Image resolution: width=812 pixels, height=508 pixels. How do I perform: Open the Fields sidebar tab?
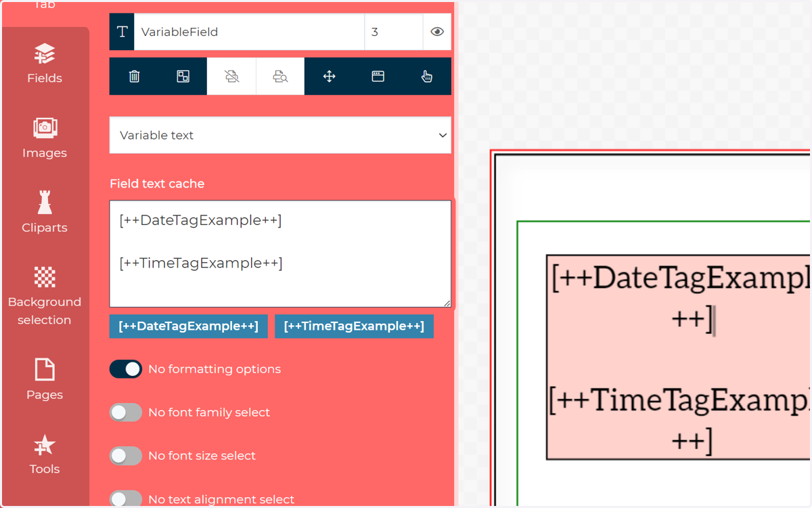point(45,64)
